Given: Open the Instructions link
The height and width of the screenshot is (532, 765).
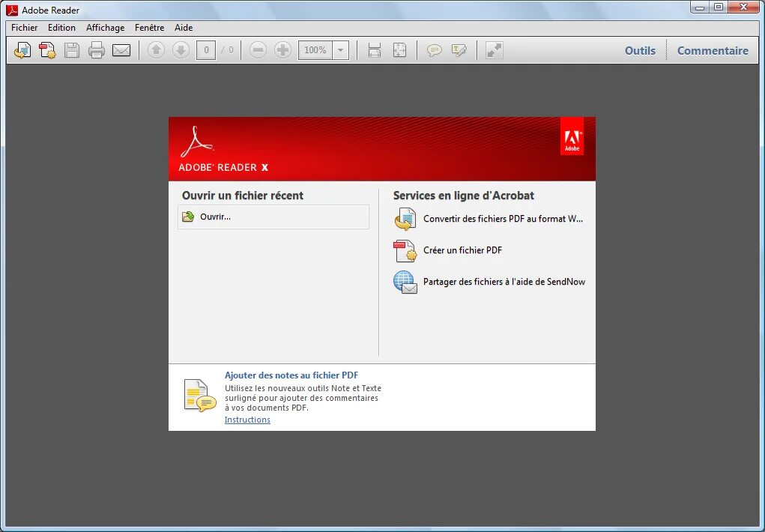Looking at the screenshot, I should pos(247,420).
